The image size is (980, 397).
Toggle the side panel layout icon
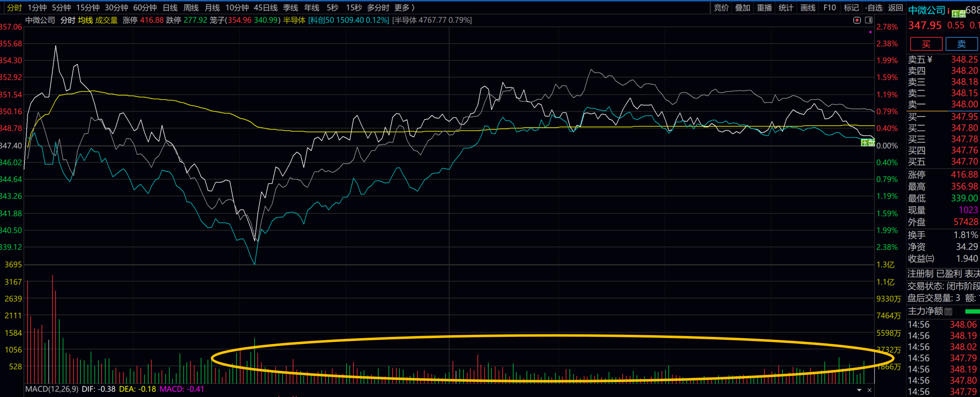pyautogui.click(x=869, y=20)
